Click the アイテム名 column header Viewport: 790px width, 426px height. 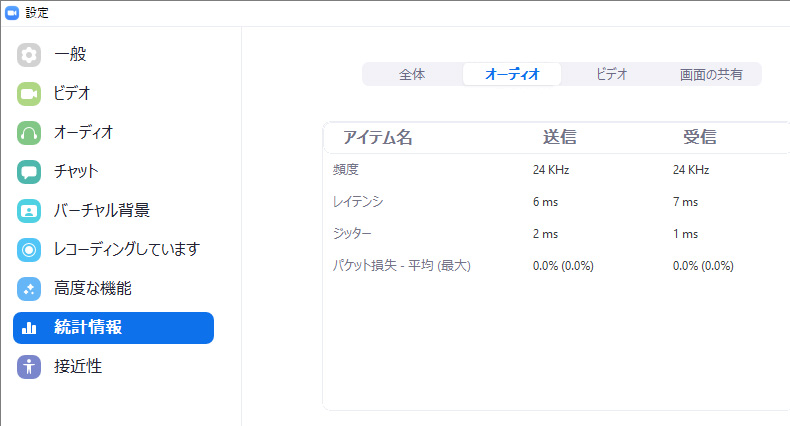pyautogui.click(x=377, y=138)
